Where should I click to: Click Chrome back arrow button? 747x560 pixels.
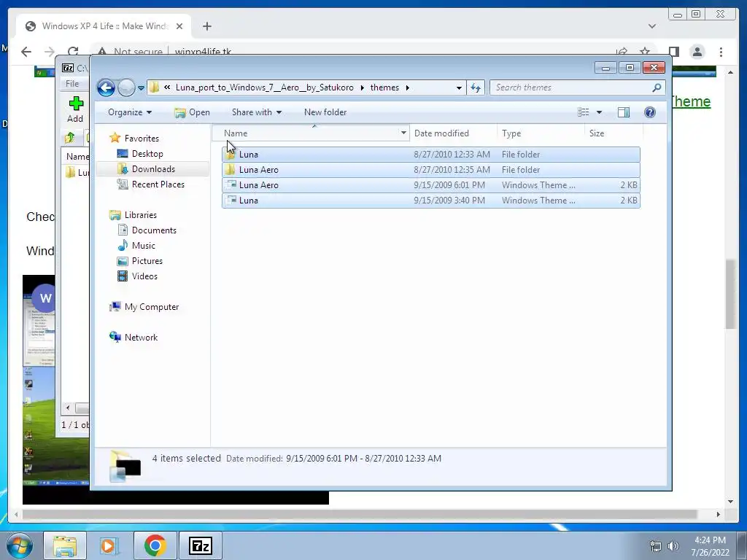coord(26,52)
